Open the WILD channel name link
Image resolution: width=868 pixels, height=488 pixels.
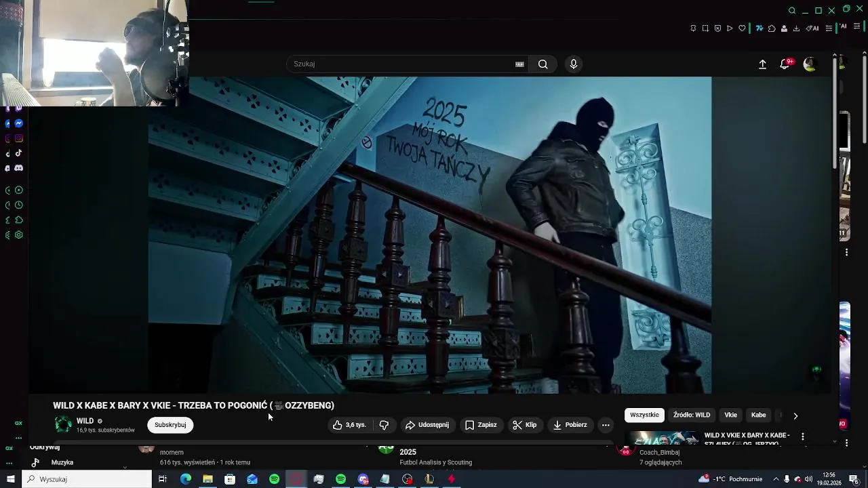coord(85,421)
